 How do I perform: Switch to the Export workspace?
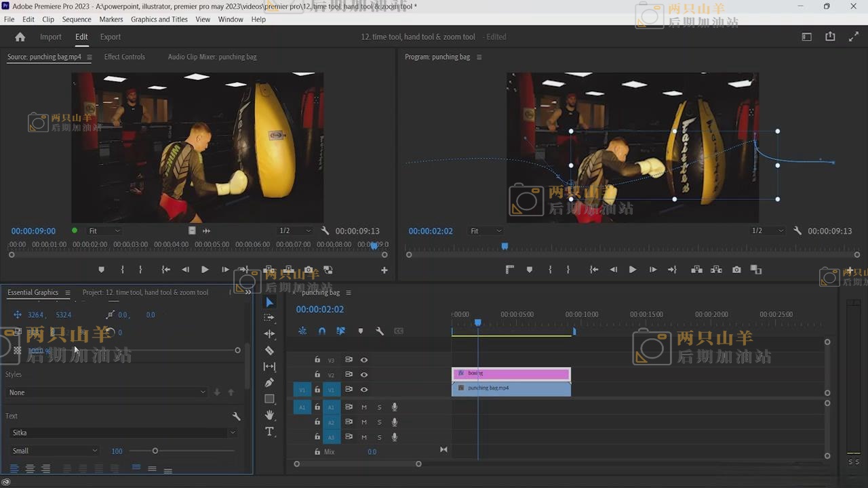point(111,37)
